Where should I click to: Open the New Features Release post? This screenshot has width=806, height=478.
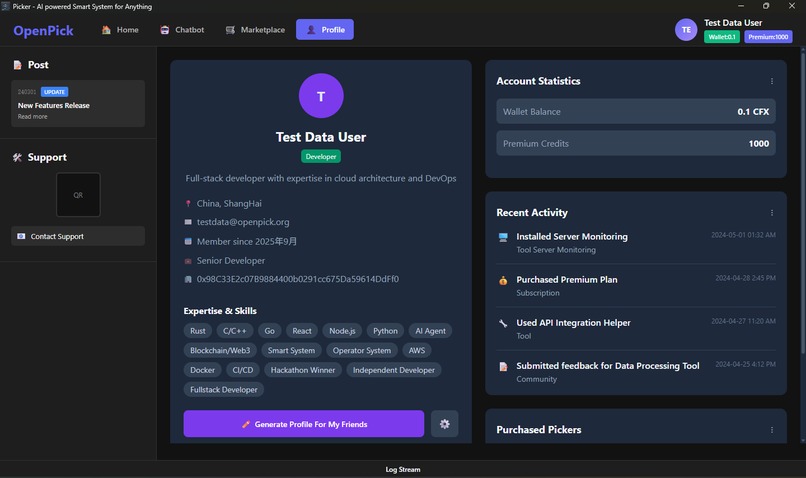[x=78, y=103]
